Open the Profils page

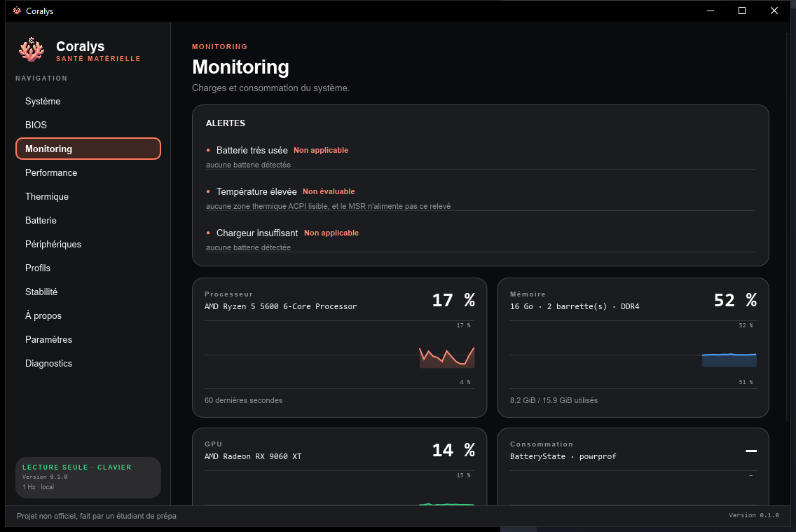88,268
